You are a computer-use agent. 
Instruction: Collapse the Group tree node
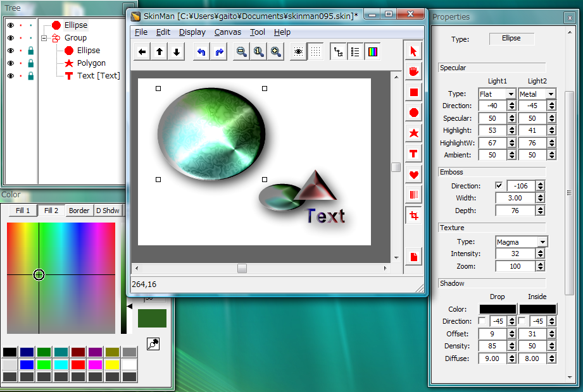click(44, 38)
